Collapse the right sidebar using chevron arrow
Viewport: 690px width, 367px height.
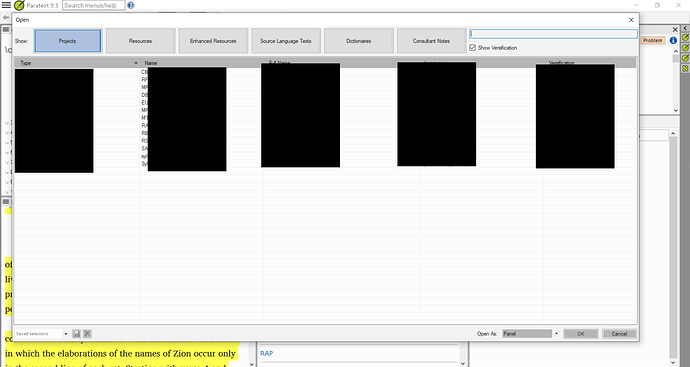click(685, 28)
